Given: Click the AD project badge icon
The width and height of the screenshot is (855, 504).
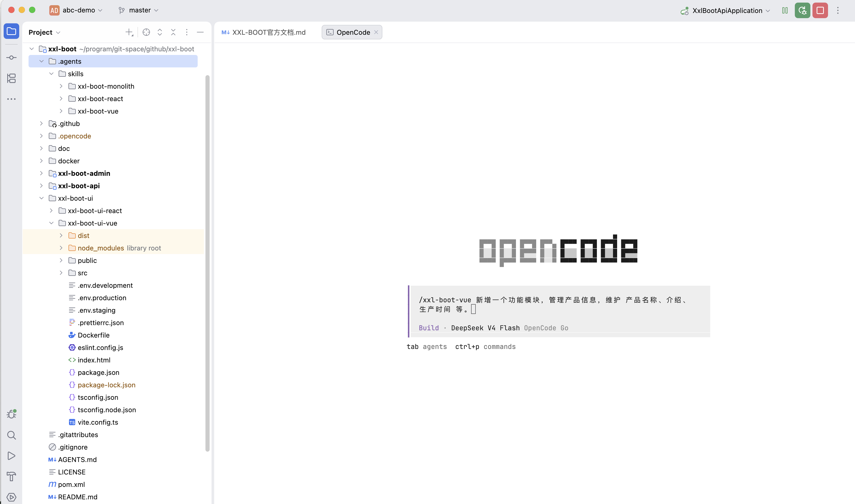Looking at the screenshot, I should click(54, 11).
